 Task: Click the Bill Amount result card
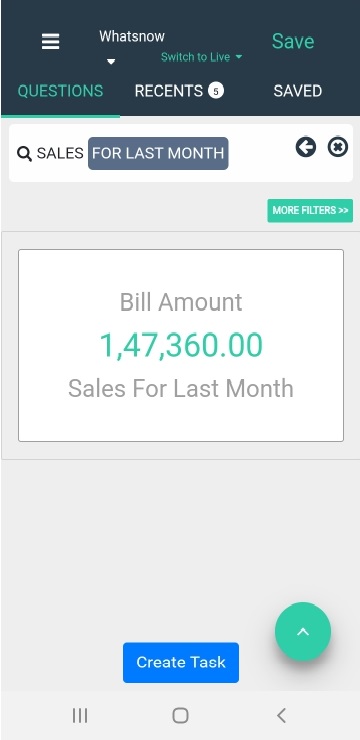[181, 345]
